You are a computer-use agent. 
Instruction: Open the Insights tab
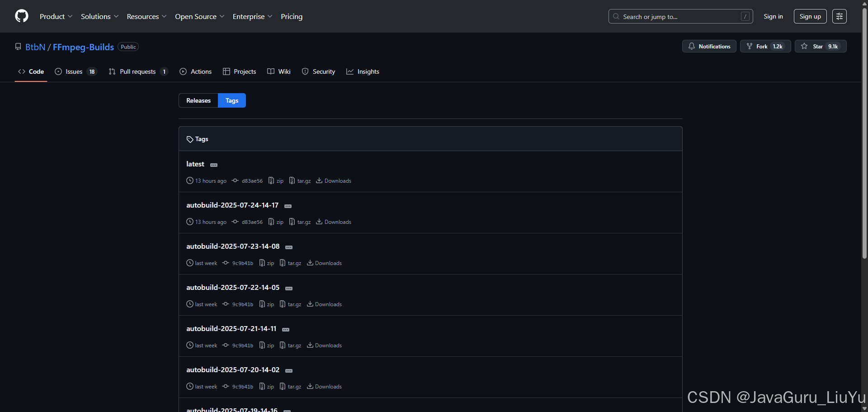pyautogui.click(x=363, y=71)
